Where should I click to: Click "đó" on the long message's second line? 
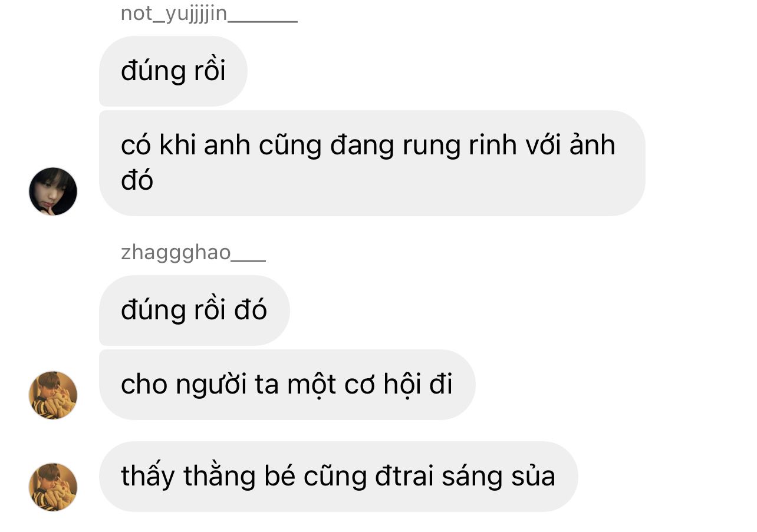coord(137,179)
